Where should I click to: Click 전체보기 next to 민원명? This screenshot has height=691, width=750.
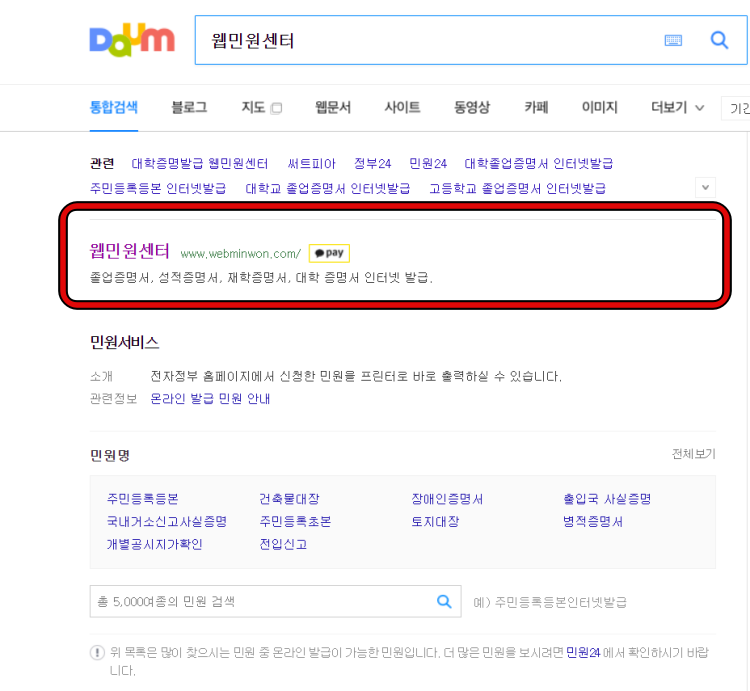[x=694, y=454]
